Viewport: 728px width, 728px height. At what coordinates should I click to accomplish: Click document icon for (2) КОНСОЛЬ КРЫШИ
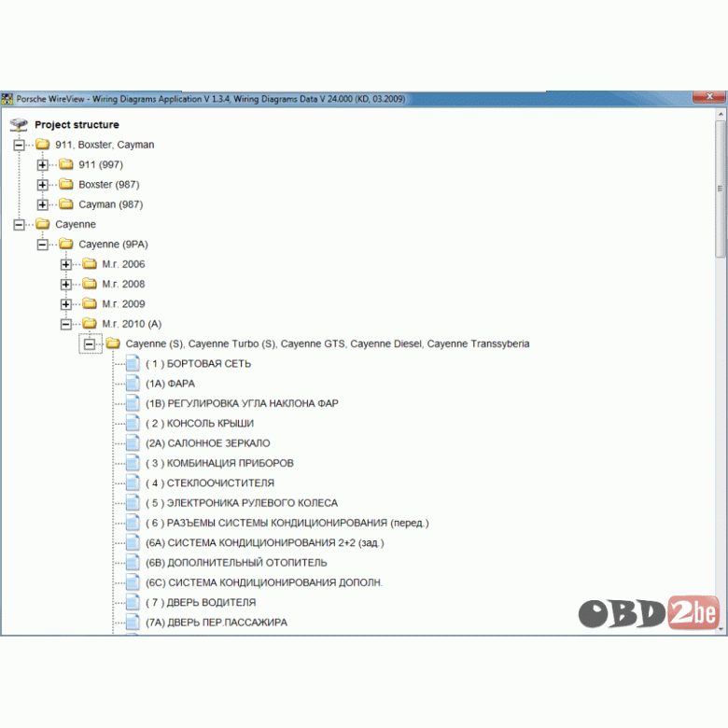[133, 423]
